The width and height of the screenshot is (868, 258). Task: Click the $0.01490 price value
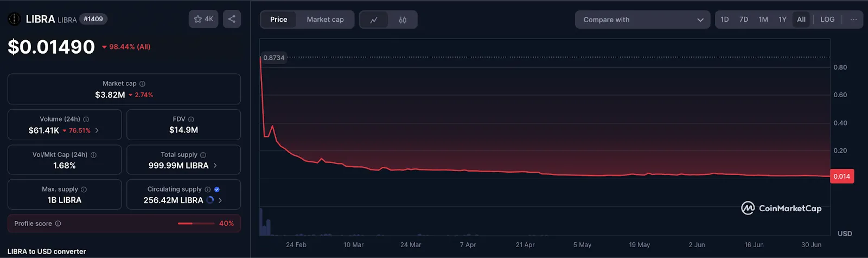(52, 47)
